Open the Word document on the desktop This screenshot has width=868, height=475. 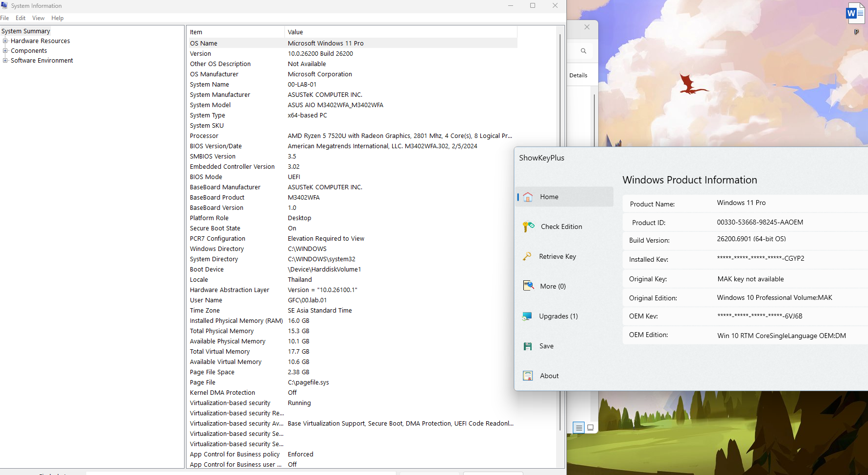point(855,14)
